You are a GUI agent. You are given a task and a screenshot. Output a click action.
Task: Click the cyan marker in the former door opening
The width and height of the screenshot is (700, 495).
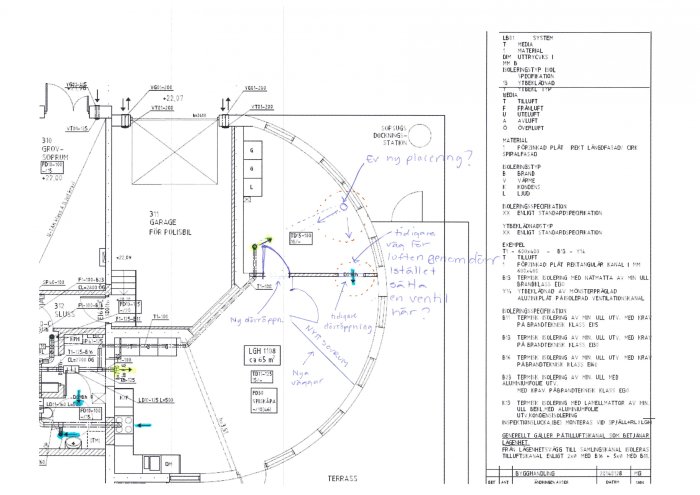click(x=353, y=276)
